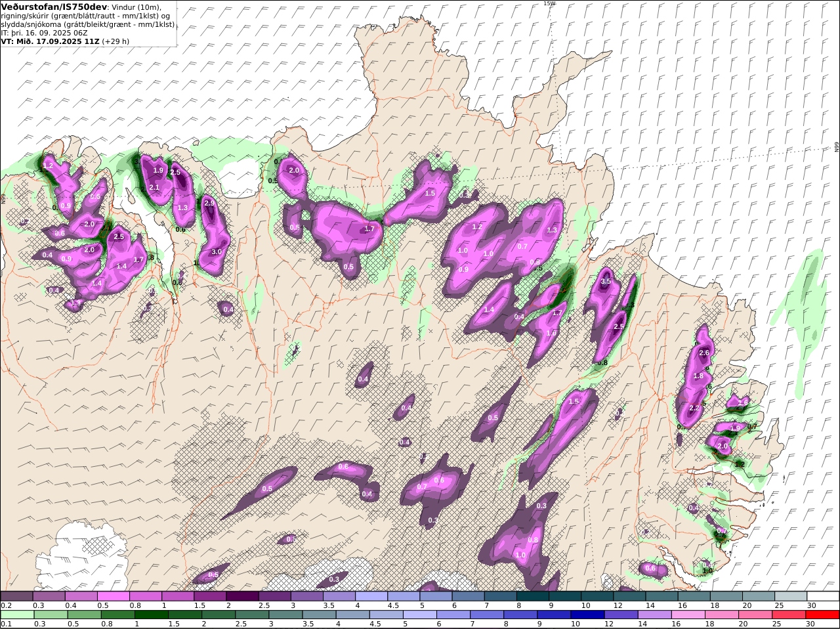Select deep blue lower swatch labeled 10
This screenshot has height=629, width=840.
587,615
